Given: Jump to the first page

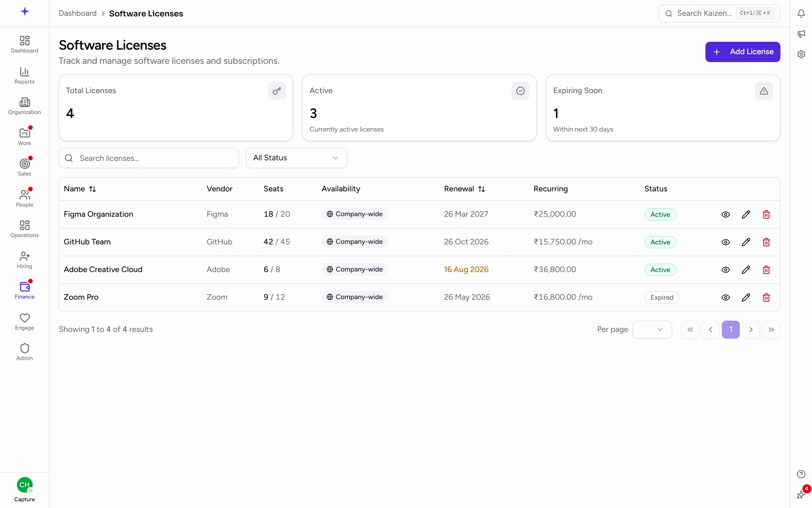Looking at the screenshot, I should point(690,330).
